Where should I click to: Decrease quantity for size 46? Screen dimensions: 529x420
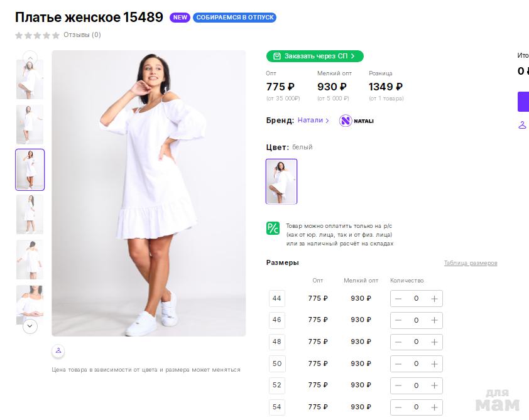398,320
